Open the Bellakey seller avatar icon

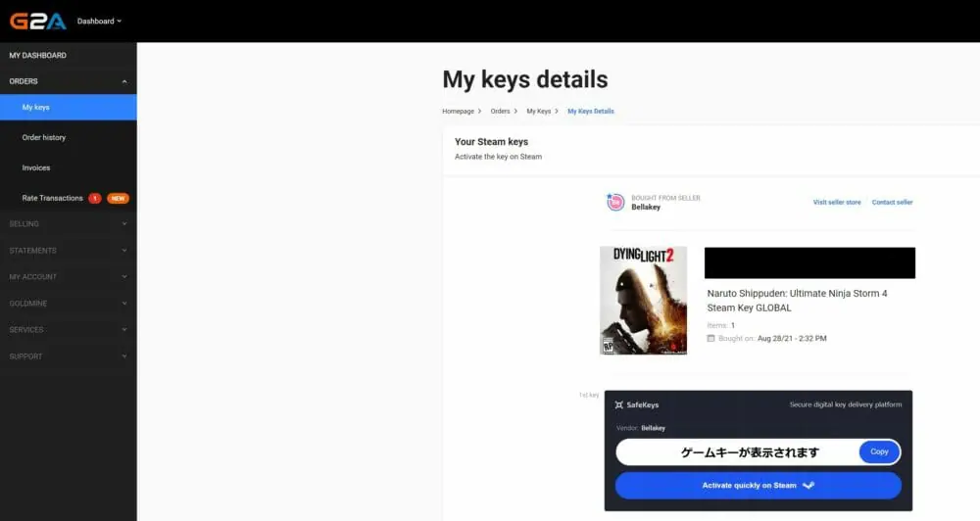tap(615, 202)
